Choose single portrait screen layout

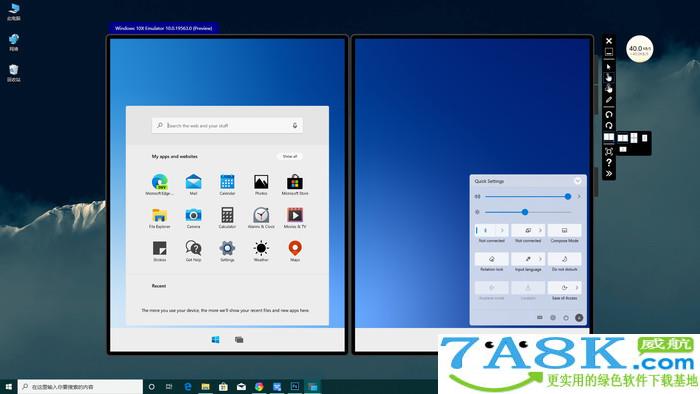coord(645,138)
